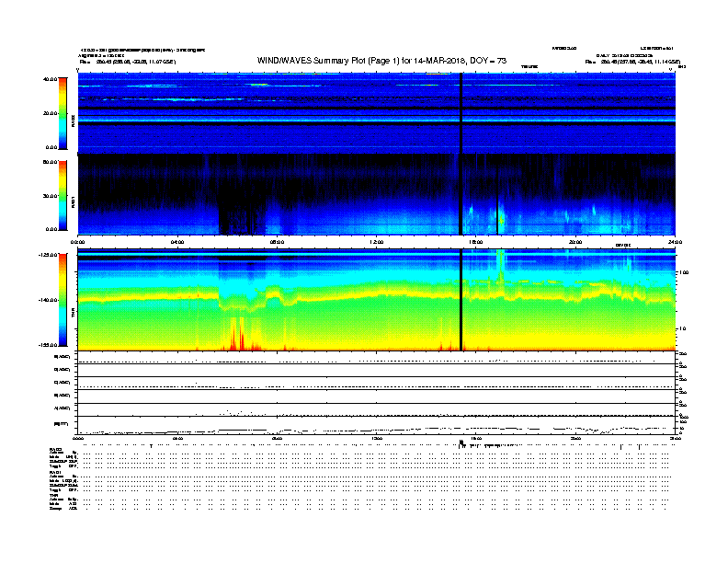Click the 30.00 value on RAD1 scale

[50, 196]
